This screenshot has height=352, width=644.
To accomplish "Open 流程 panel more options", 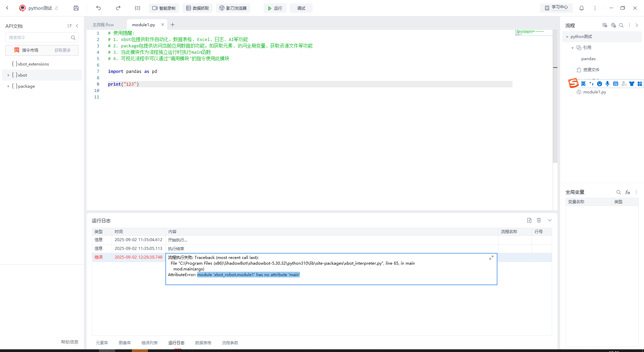I will tap(629, 25).
